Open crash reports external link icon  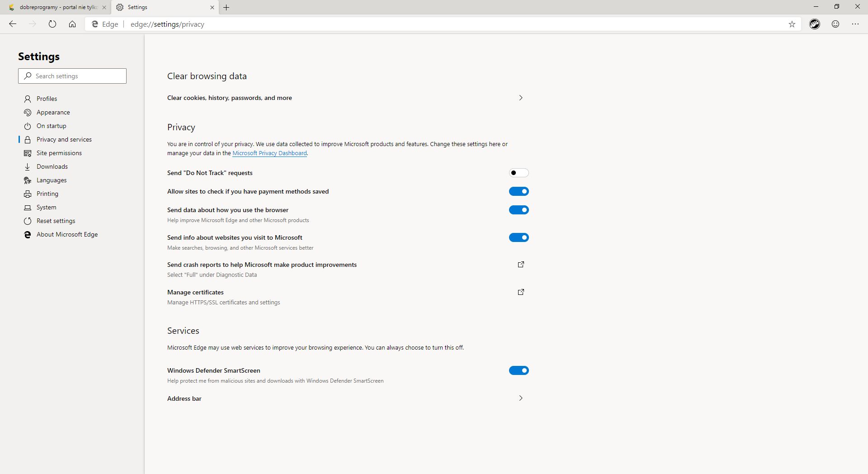[521, 265]
